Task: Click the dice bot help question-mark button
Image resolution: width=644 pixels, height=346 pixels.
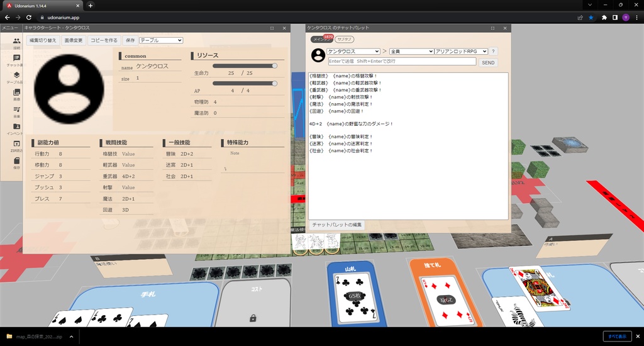Action: tap(493, 52)
